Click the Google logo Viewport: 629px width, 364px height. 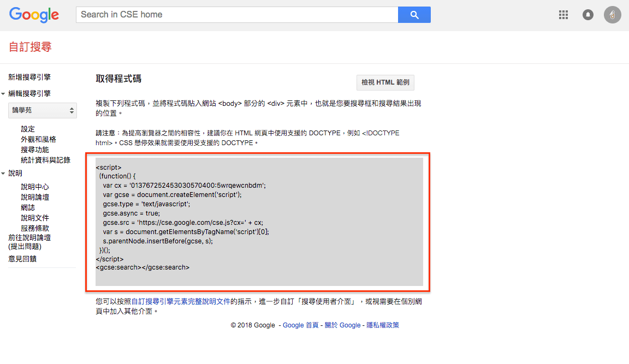pyautogui.click(x=34, y=15)
